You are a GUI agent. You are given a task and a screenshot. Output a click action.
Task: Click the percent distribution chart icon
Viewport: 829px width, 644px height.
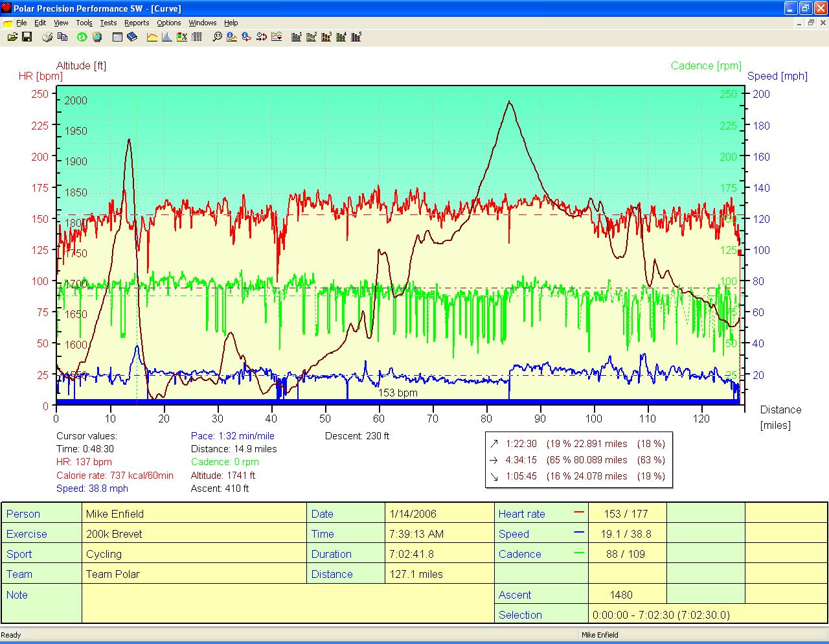click(182, 37)
